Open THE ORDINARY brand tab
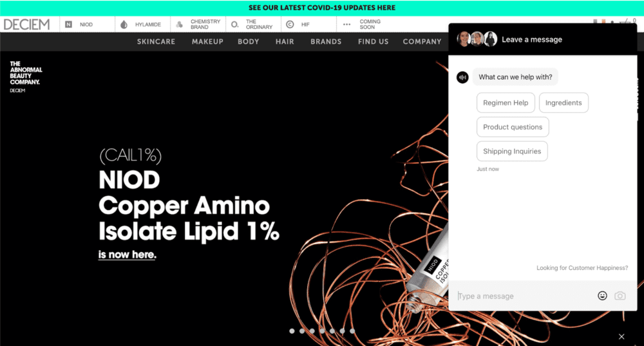Screen dimensions: 644x346 tap(253, 24)
